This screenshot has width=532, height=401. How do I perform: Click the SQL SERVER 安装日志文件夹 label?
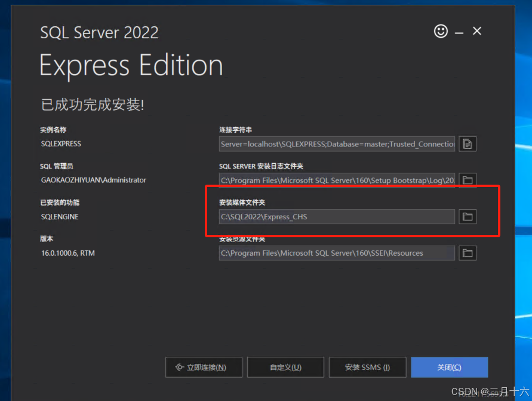(x=262, y=166)
